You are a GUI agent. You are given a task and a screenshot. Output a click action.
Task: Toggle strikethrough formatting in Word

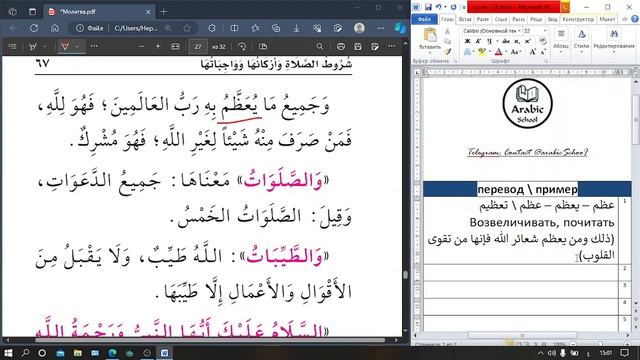click(506, 41)
